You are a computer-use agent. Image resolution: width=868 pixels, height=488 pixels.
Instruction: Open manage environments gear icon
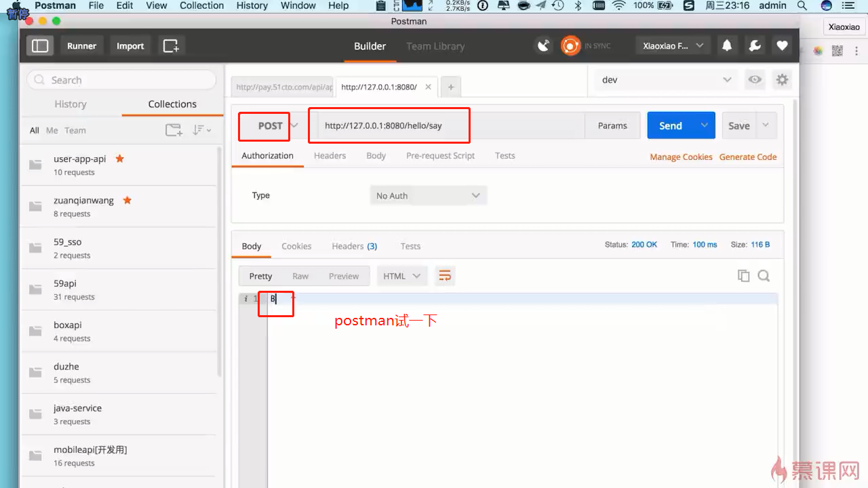pos(782,79)
